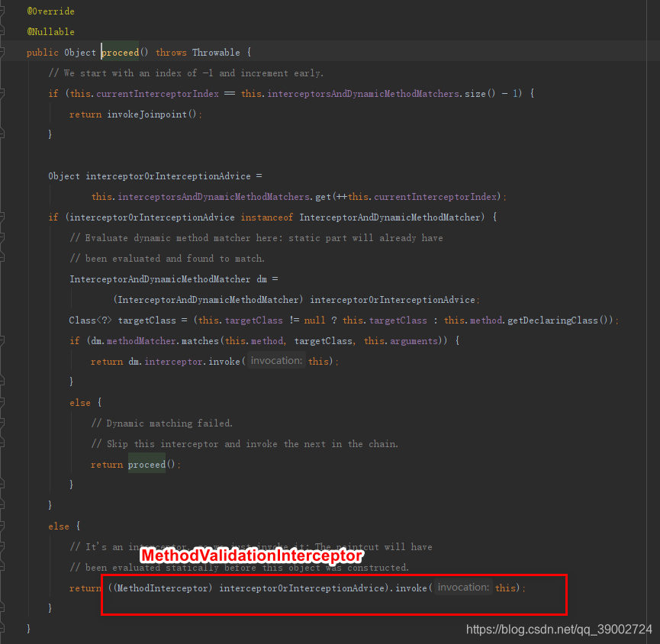Viewport: 660px width, 644px height.
Task: Click the comment about index of -1
Action: 186,73
